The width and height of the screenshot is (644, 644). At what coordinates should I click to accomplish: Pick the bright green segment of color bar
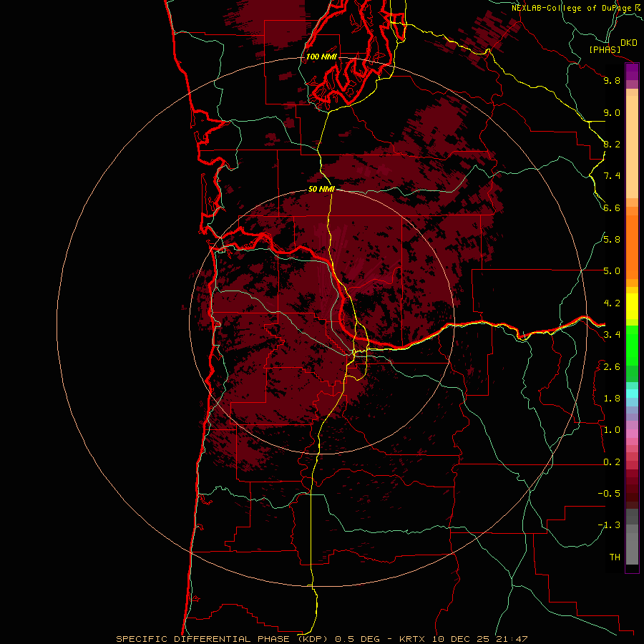pos(632,346)
